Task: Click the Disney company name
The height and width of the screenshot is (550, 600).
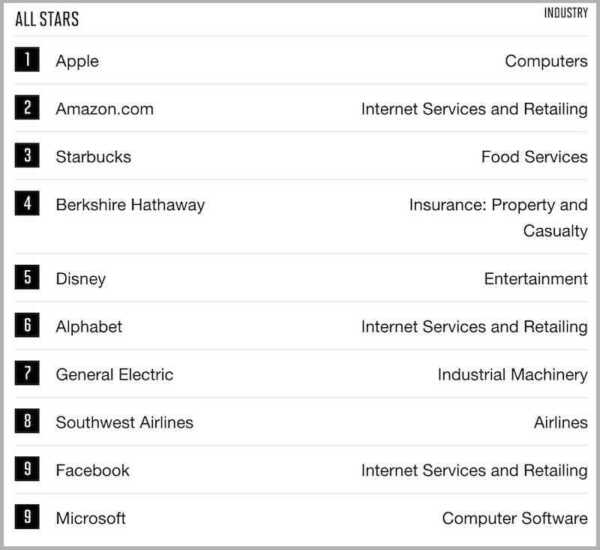Action: pos(80,279)
